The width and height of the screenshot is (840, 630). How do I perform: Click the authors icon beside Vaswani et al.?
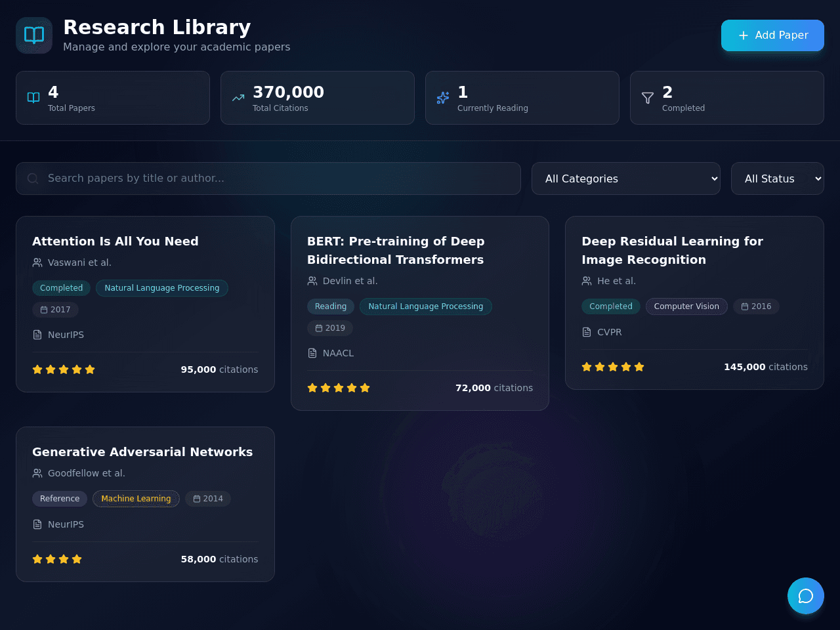click(37, 262)
